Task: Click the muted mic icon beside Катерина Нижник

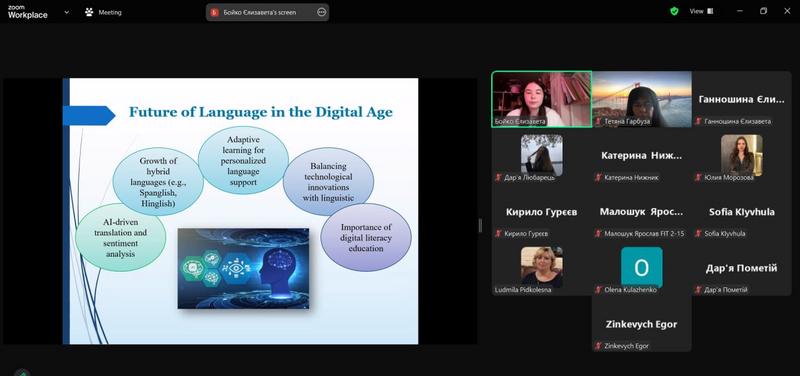Action: click(x=598, y=178)
